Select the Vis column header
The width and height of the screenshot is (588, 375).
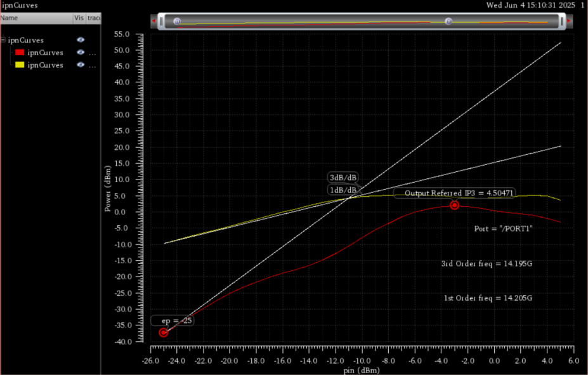pos(79,18)
